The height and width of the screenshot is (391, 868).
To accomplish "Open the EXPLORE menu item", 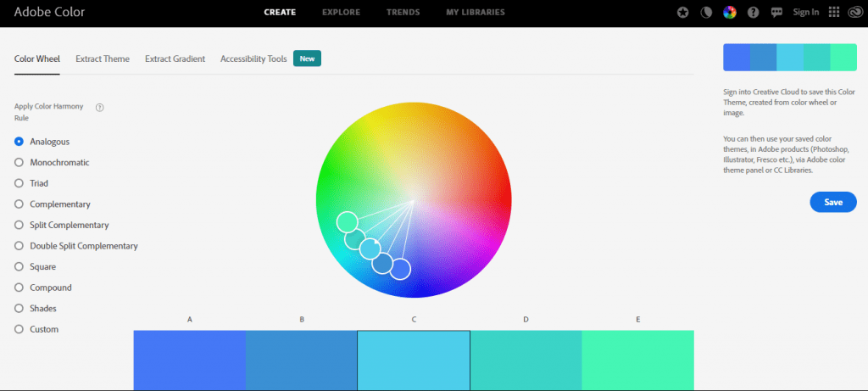I will pos(341,12).
